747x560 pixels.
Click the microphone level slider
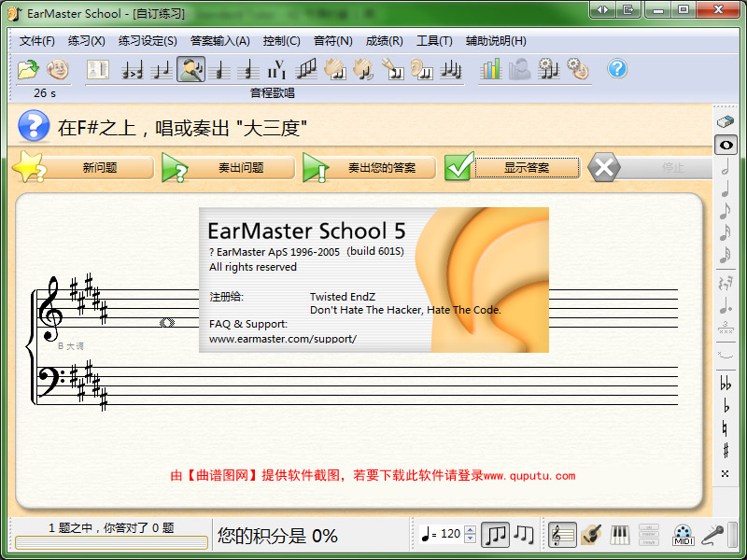[x=734, y=535]
